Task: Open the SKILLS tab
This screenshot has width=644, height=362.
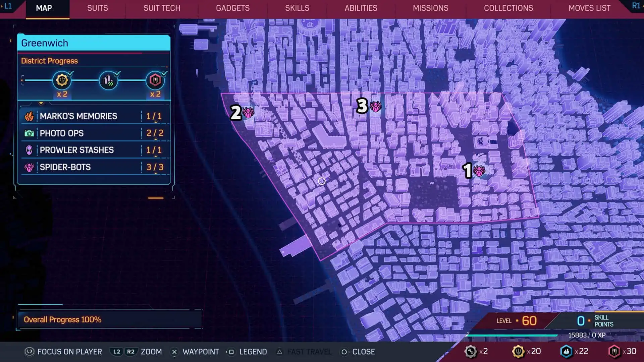Action: pyautogui.click(x=297, y=8)
